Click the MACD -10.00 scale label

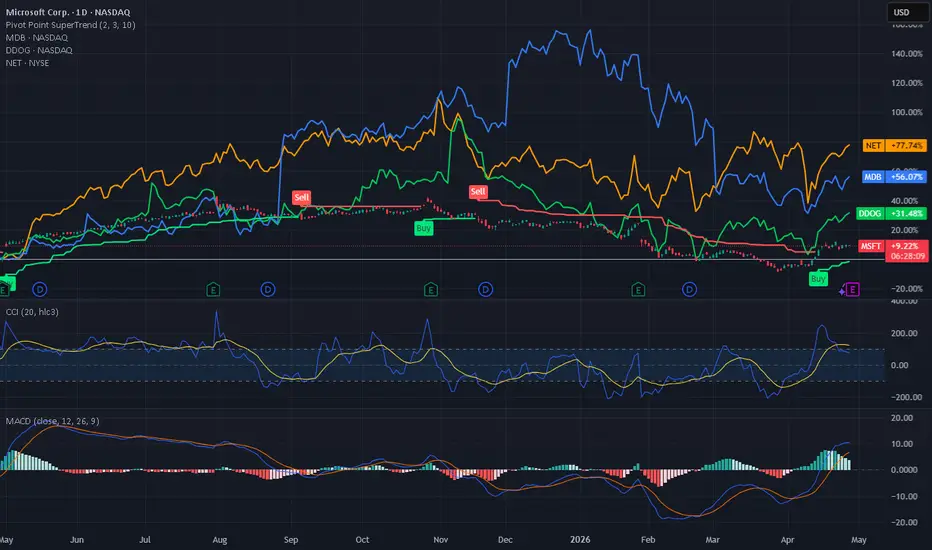(x=903, y=496)
